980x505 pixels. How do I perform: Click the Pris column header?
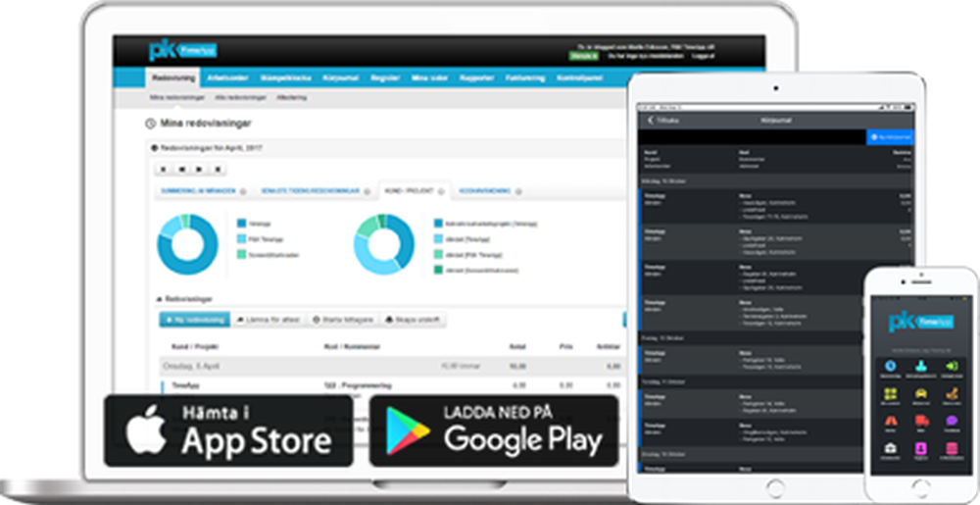pos(566,346)
